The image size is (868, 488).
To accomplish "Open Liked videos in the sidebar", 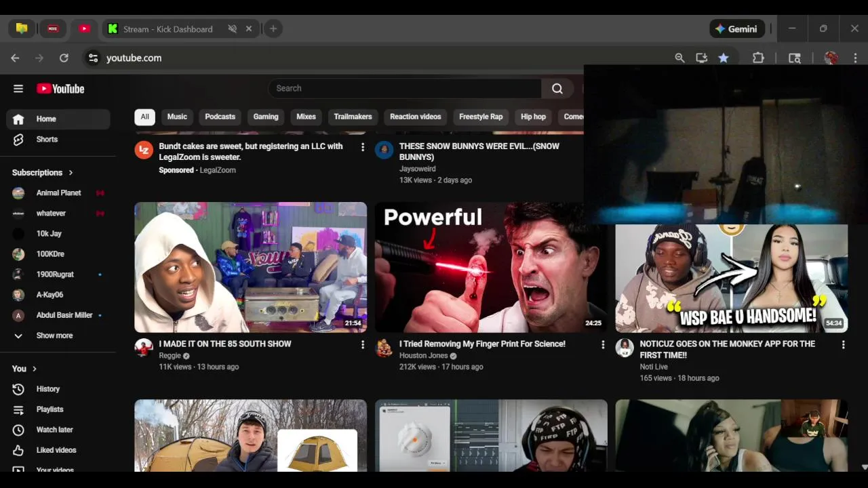I will pos(58,450).
